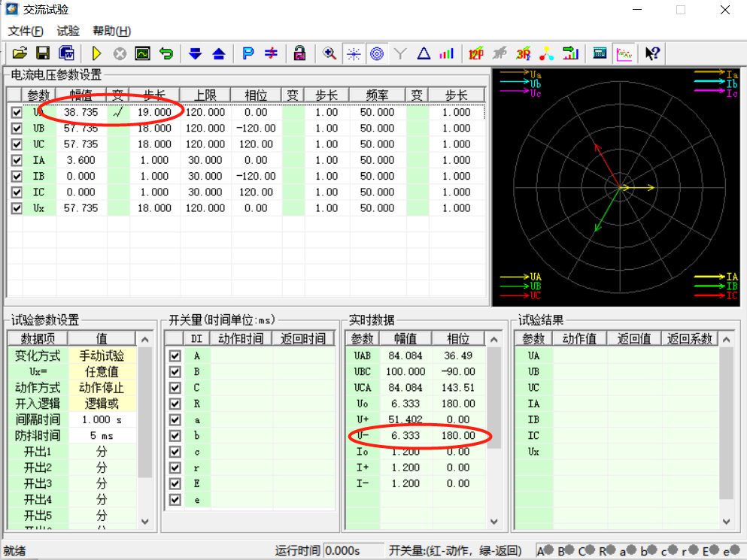
Task: Select the blue triangle delta icon
Action: click(424, 53)
